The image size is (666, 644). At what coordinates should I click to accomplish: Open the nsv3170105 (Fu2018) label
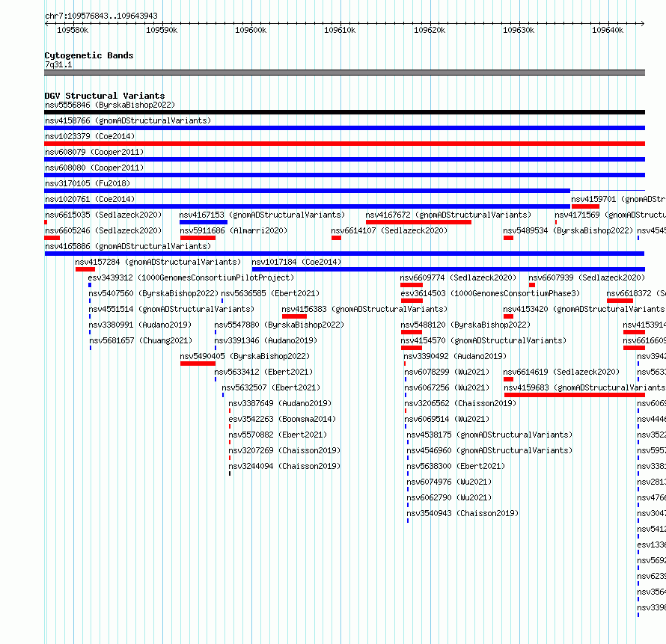pos(88,183)
